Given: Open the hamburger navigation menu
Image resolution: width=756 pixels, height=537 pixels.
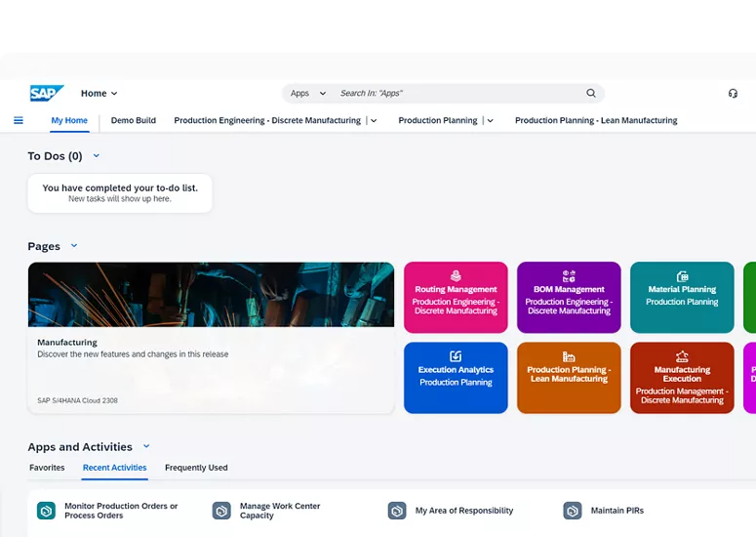Looking at the screenshot, I should tap(19, 121).
